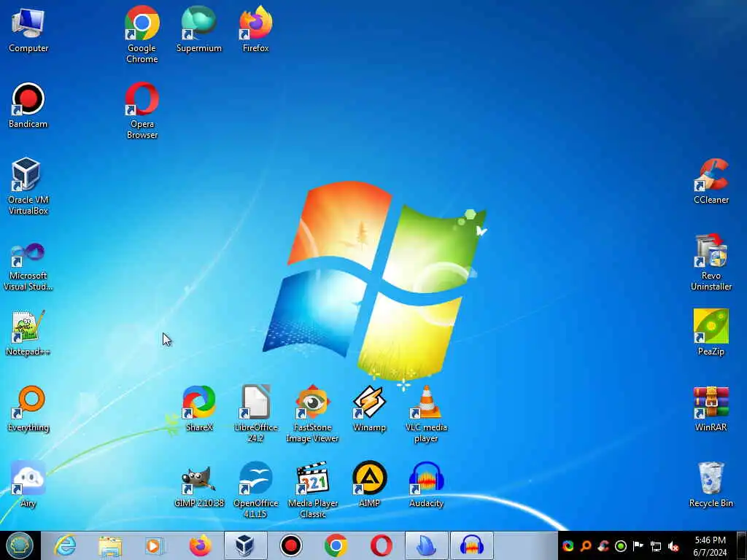
Task: Select the Airy desktop shortcut
Action: pyautogui.click(x=28, y=485)
